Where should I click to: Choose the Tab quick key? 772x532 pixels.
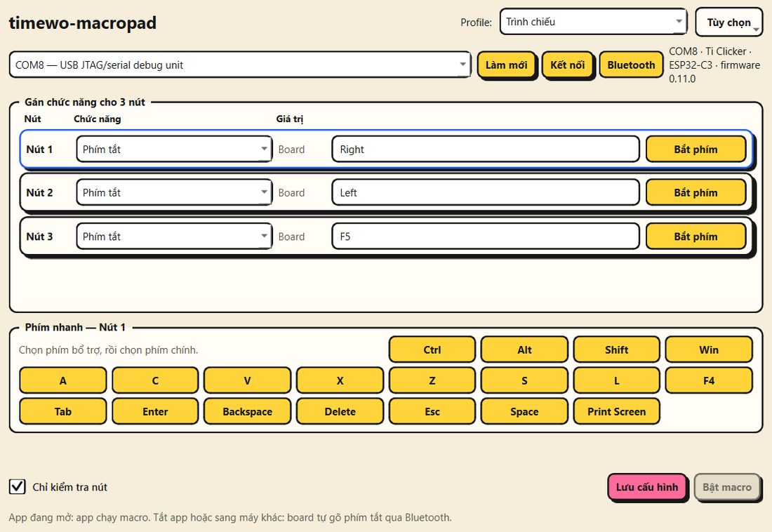[x=63, y=411]
